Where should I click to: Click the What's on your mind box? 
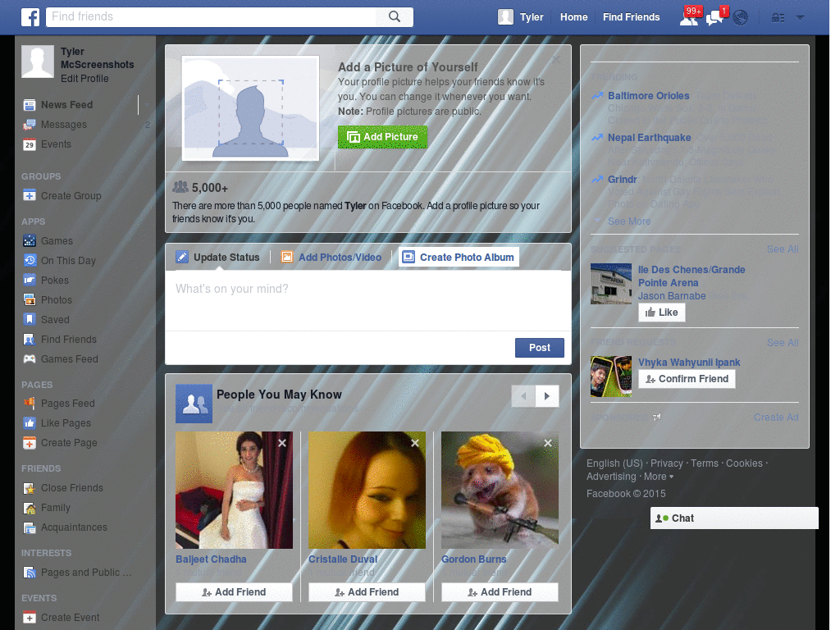click(x=368, y=300)
